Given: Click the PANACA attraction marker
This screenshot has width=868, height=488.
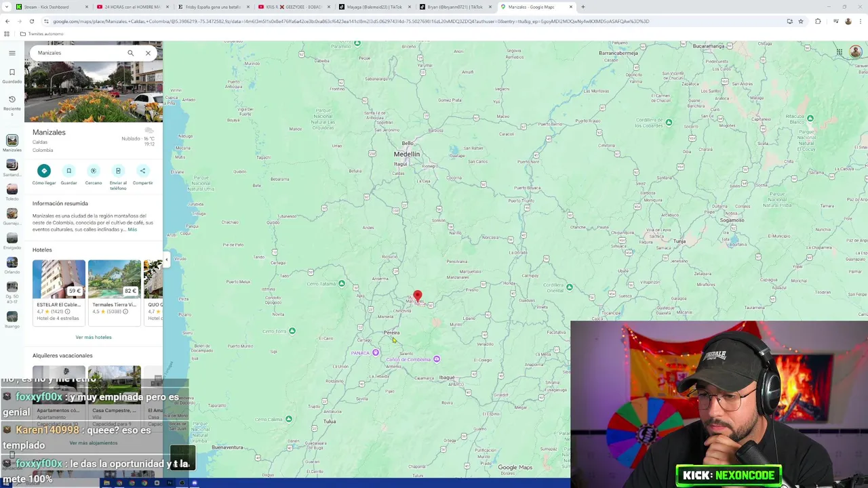Looking at the screenshot, I should coord(376,352).
